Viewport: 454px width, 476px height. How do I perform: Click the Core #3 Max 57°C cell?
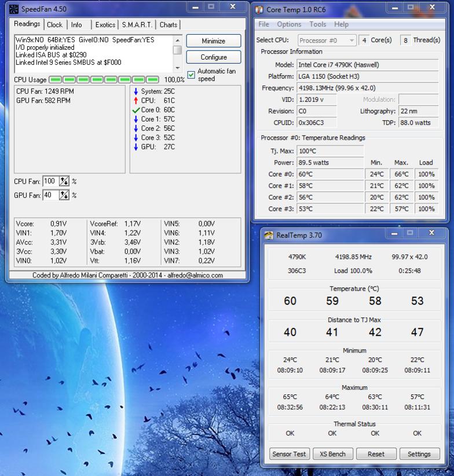[401, 209]
